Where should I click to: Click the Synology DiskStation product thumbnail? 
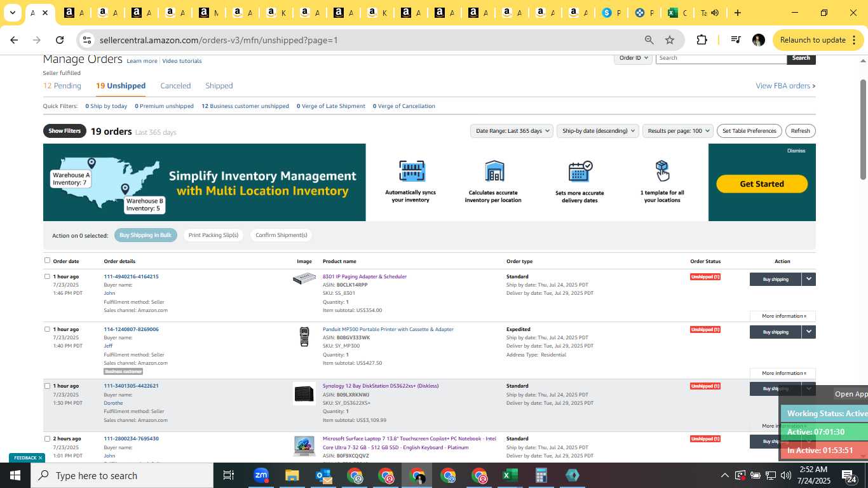pyautogui.click(x=304, y=393)
